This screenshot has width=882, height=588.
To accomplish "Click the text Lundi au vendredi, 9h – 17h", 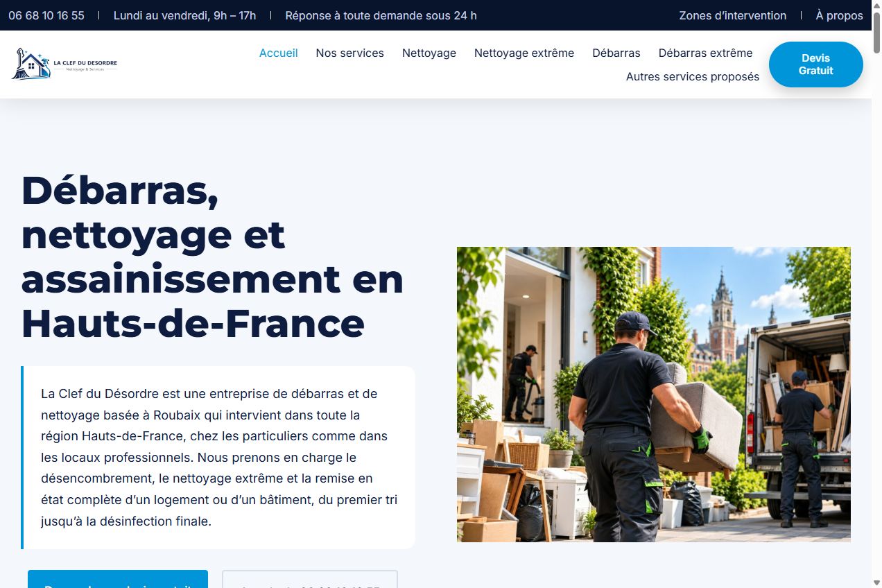I will [x=184, y=15].
